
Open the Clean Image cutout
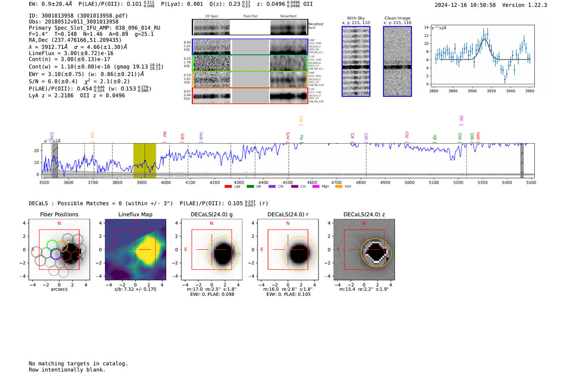(x=397, y=61)
